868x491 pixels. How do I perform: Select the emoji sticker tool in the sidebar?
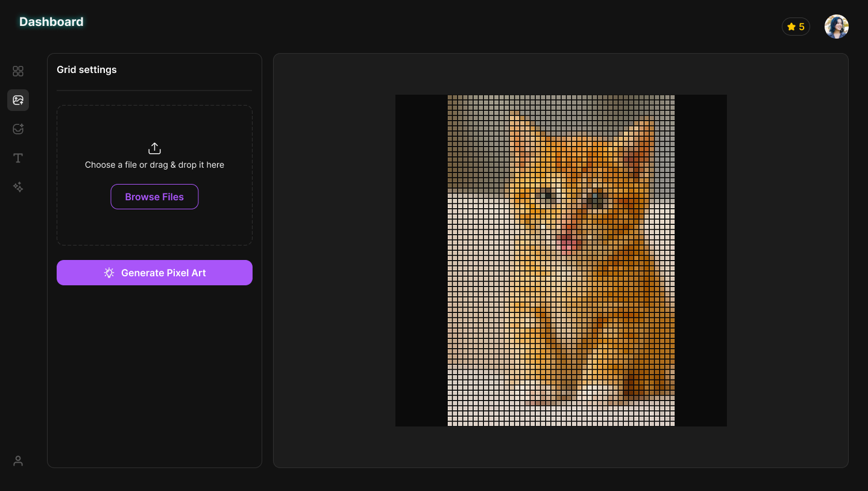(18, 128)
